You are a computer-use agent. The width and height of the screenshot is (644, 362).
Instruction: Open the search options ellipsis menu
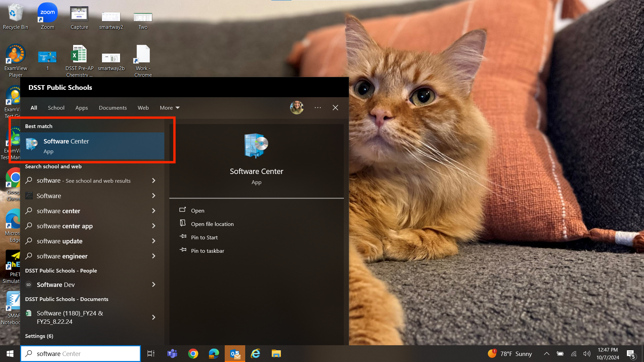318,108
